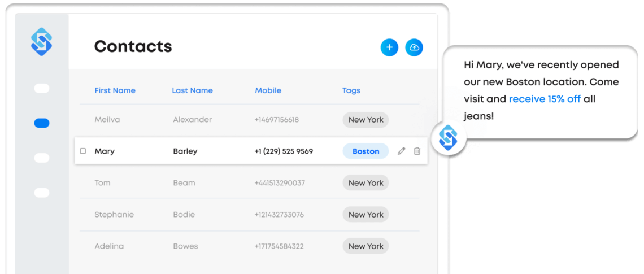The image size is (644, 274).
Task: Click the blue plus add contact button
Action: (x=389, y=47)
